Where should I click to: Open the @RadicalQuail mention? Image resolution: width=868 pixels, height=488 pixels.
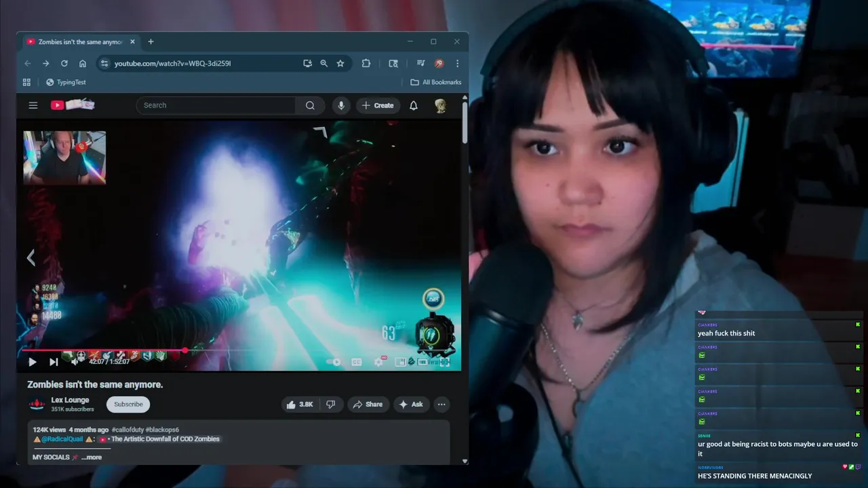(62, 439)
